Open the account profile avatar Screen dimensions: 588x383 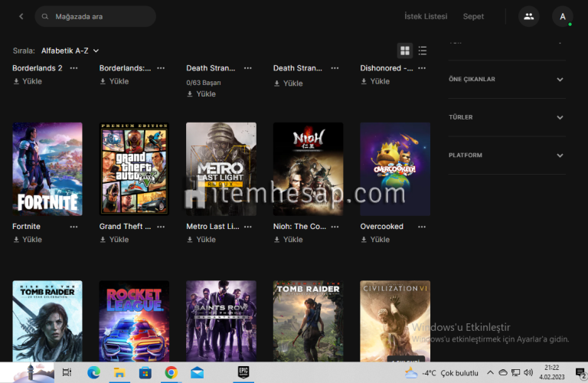[x=563, y=17]
